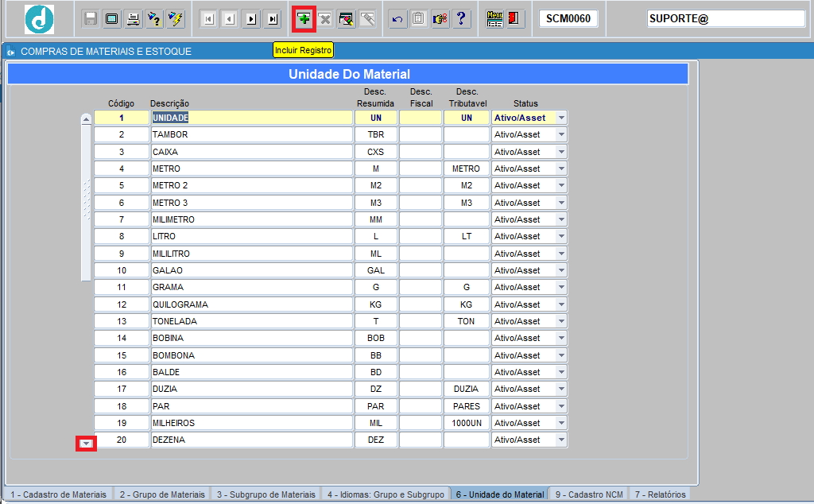Click the 'Status' column header

[x=525, y=103]
